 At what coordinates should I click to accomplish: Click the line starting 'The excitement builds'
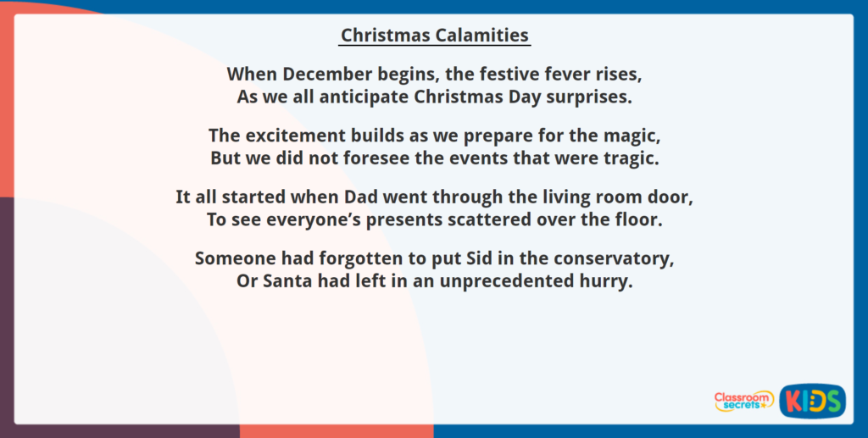(x=434, y=136)
